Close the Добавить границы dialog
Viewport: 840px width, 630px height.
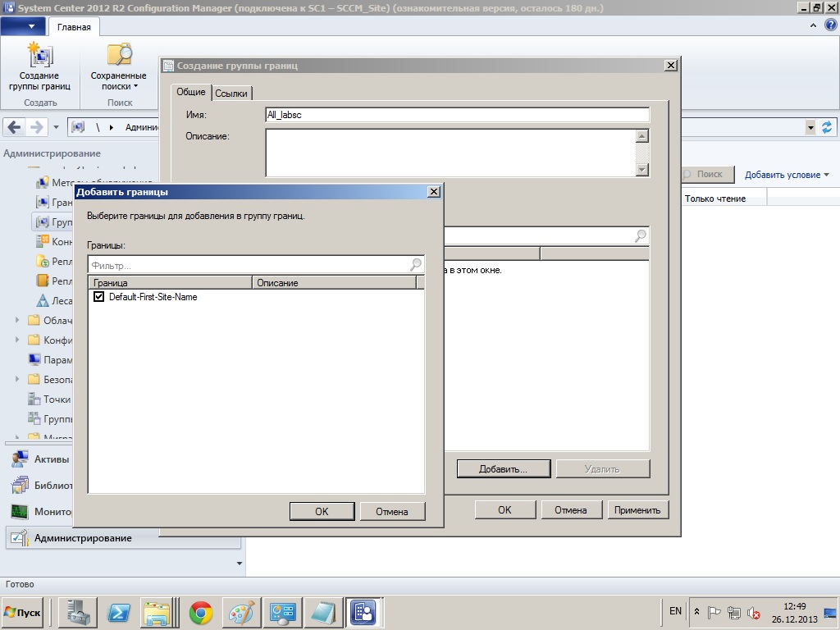434,191
